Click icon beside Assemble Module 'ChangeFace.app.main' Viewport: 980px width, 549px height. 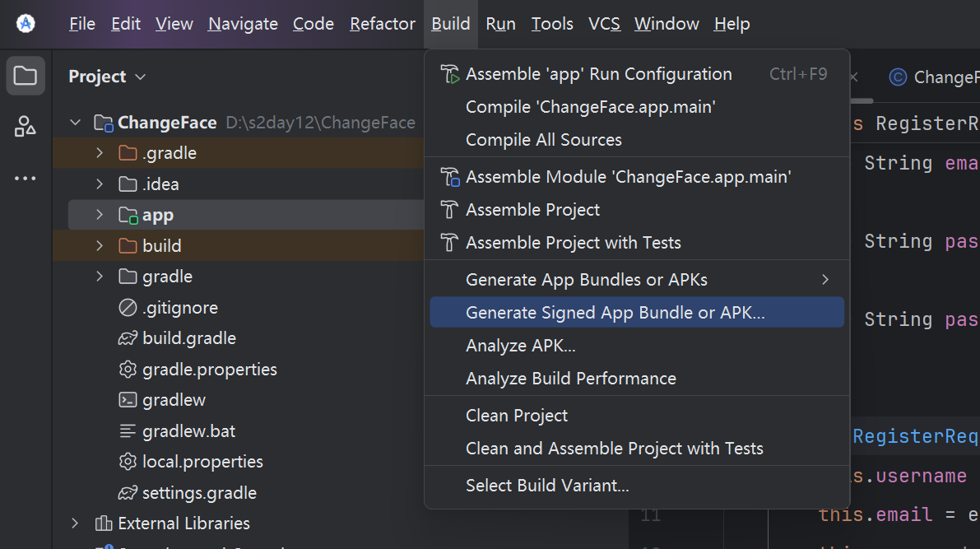tap(449, 177)
